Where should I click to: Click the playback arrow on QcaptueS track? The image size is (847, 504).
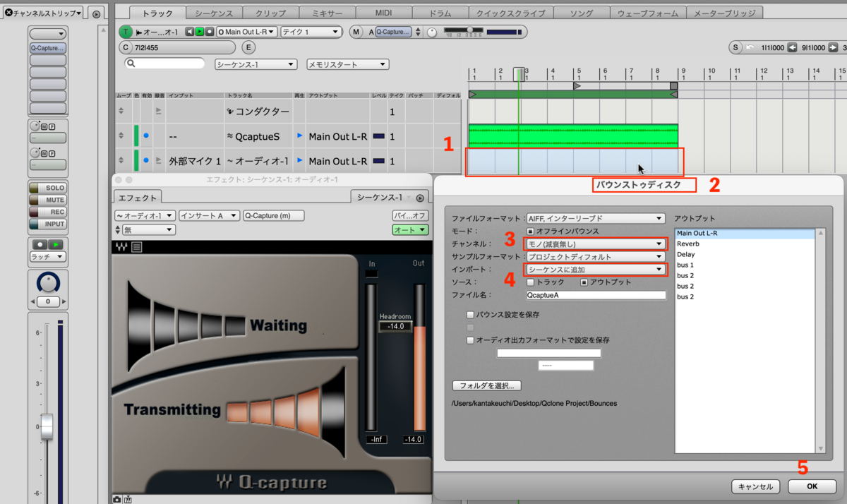299,136
